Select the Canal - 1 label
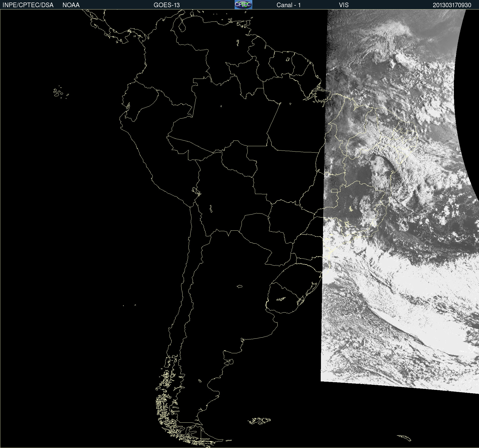Viewport: 479px width, 448px height. [289, 5]
